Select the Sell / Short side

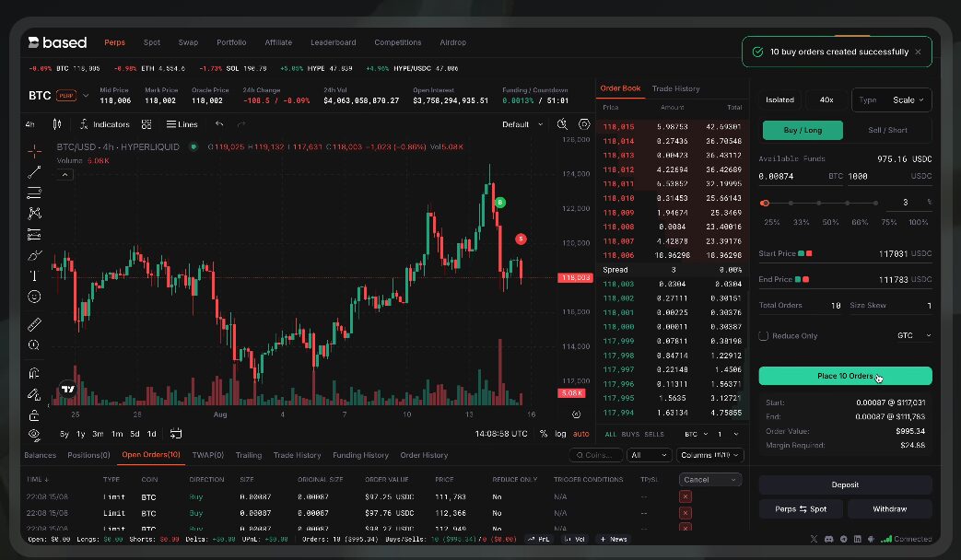887,130
